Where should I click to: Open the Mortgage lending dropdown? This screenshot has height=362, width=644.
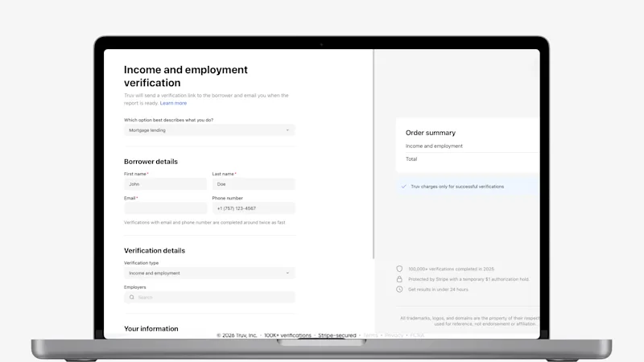point(209,130)
